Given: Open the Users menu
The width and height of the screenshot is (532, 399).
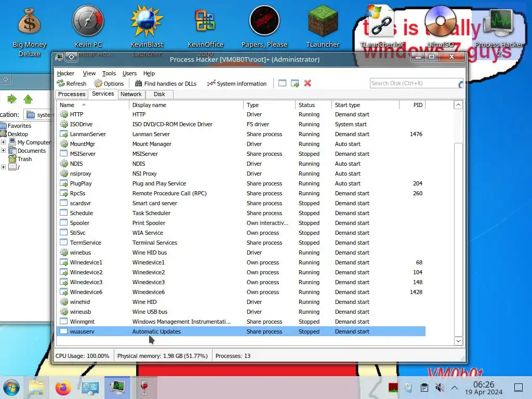Looking at the screenshot, I should click(129, 73).
